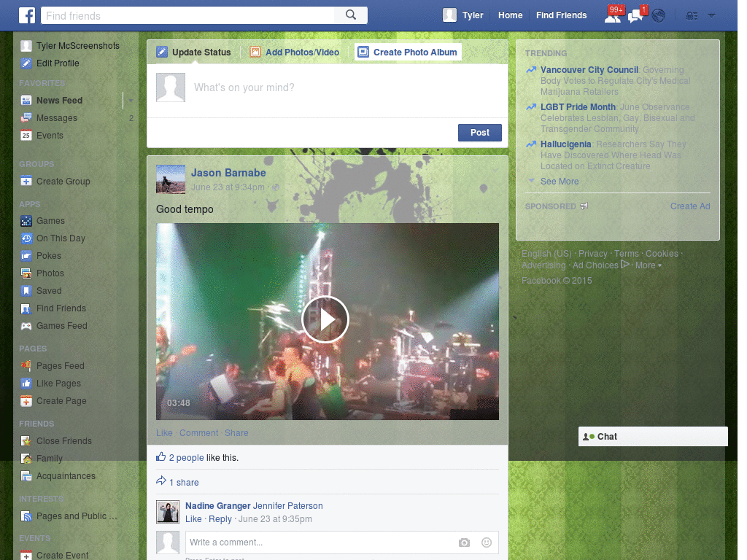Image resolution: width=747 pixels, height=560 pixels.
Task: Open the News Feed options dropdown arrow
Action: 131,101
